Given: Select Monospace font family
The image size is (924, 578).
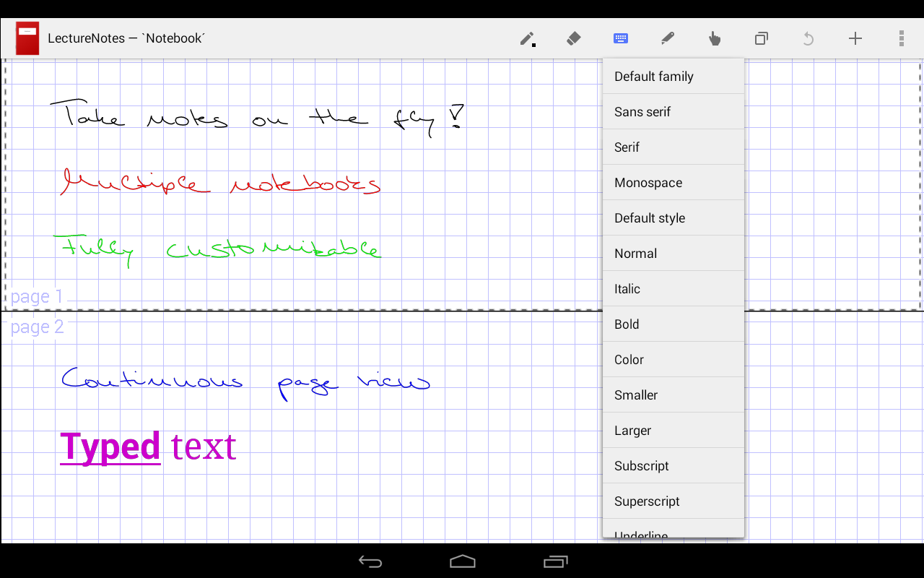Looking at the screenshot, I should tap(674, 183).
